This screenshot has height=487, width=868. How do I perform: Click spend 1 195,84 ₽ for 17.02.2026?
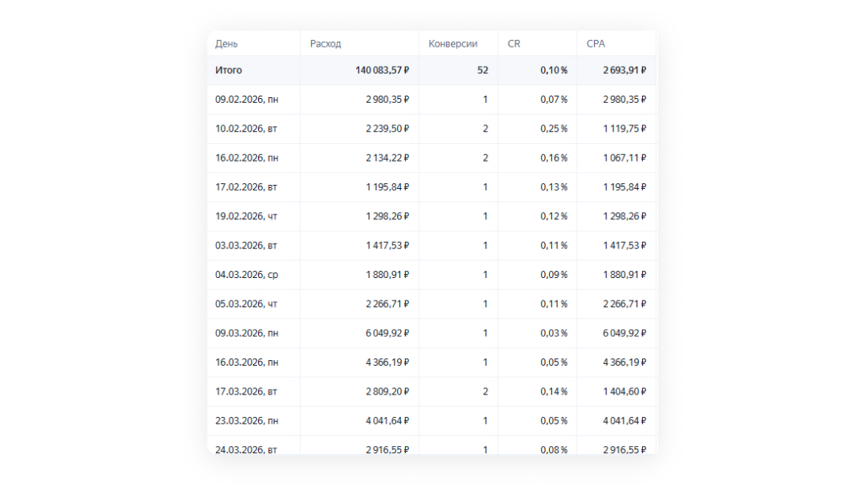pyautogui.click(x=387, y=187)
